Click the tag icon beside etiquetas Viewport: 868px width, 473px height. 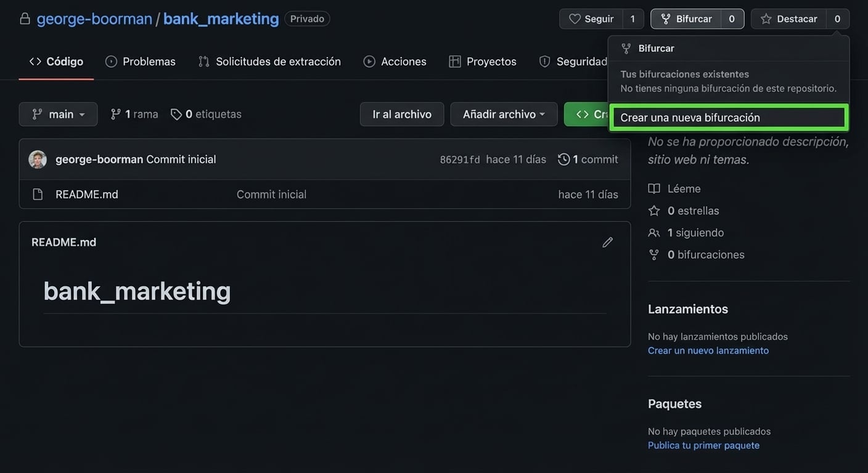click(176, 114)
